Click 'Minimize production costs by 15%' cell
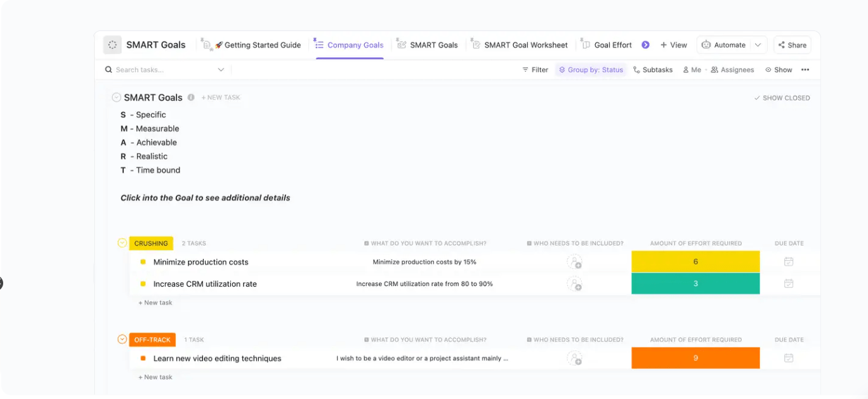 tap(424, 262)
